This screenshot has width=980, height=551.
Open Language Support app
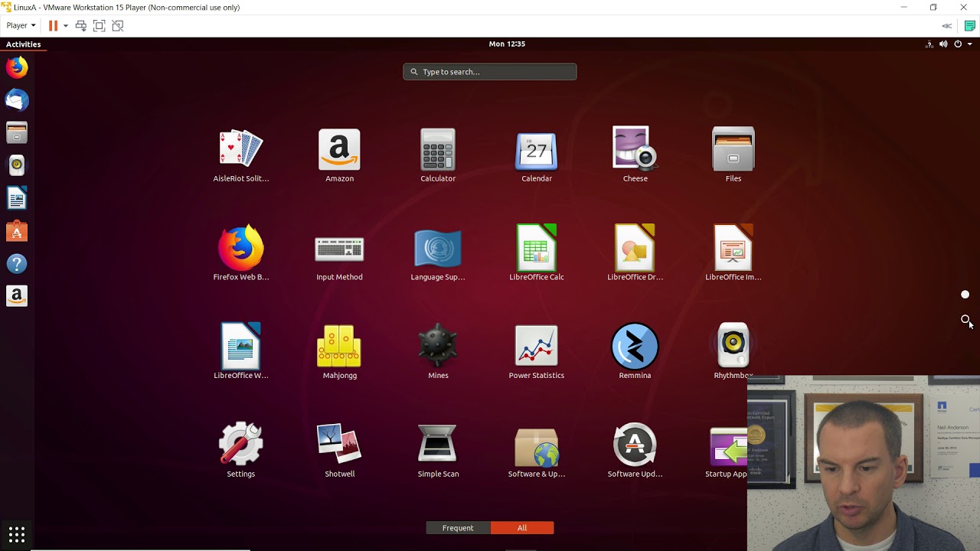tap(438, 254)
